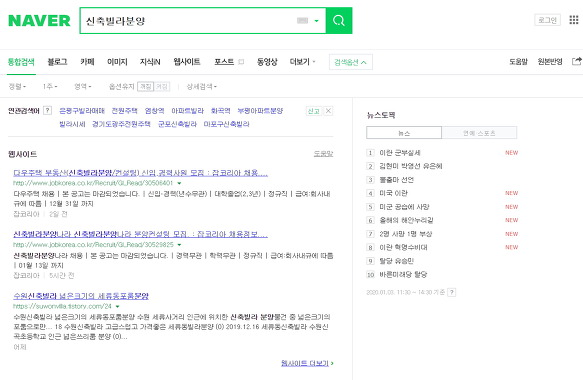Open news topic 올해의 해안누리길
The width and height of the screenshot is (583, 380).
click(x=406, y=220)
